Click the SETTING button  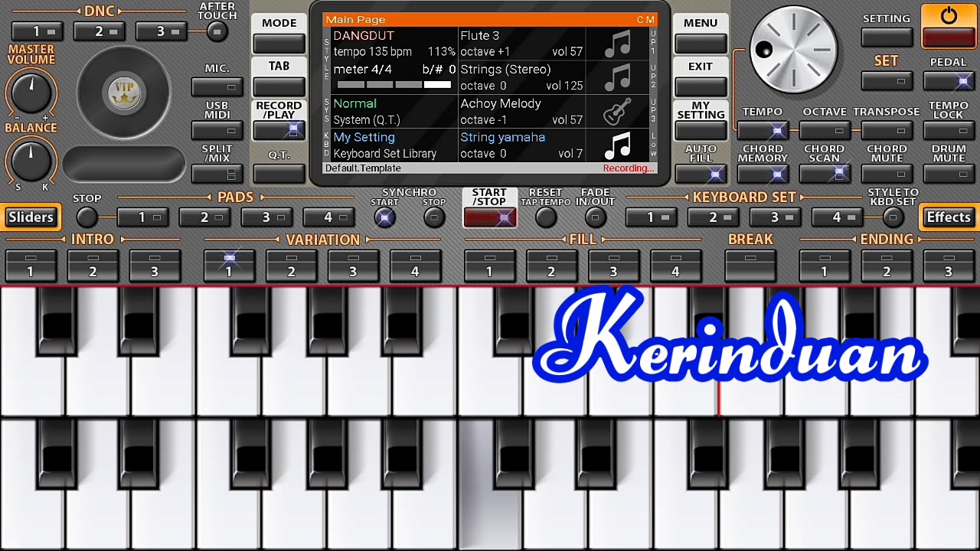click(x=887, y=36)
